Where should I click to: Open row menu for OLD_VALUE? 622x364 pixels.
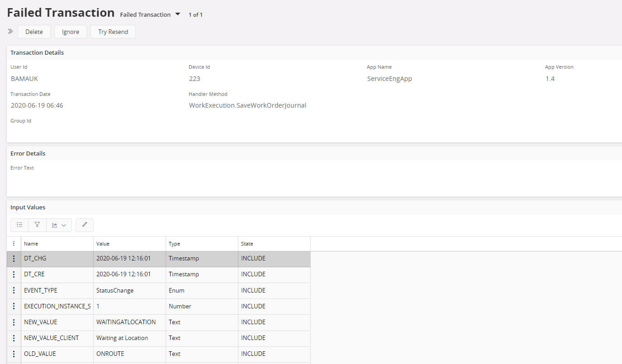pyautogui.click(x=14, y=354)
